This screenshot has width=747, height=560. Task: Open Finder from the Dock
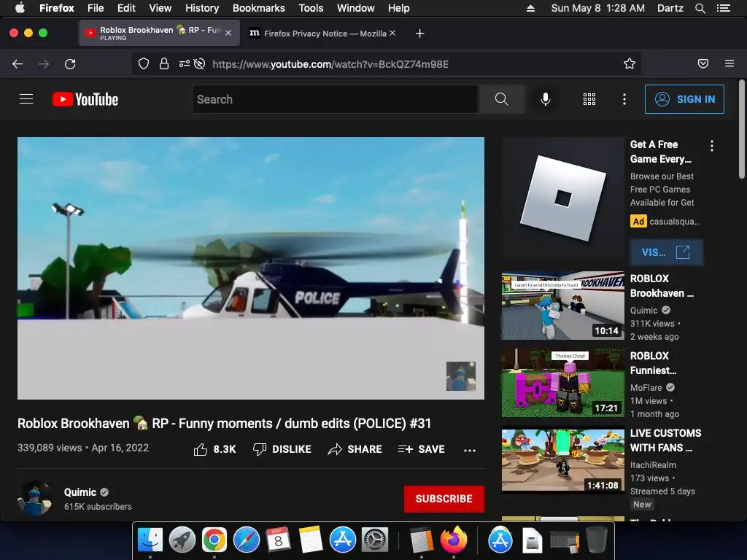150,540
